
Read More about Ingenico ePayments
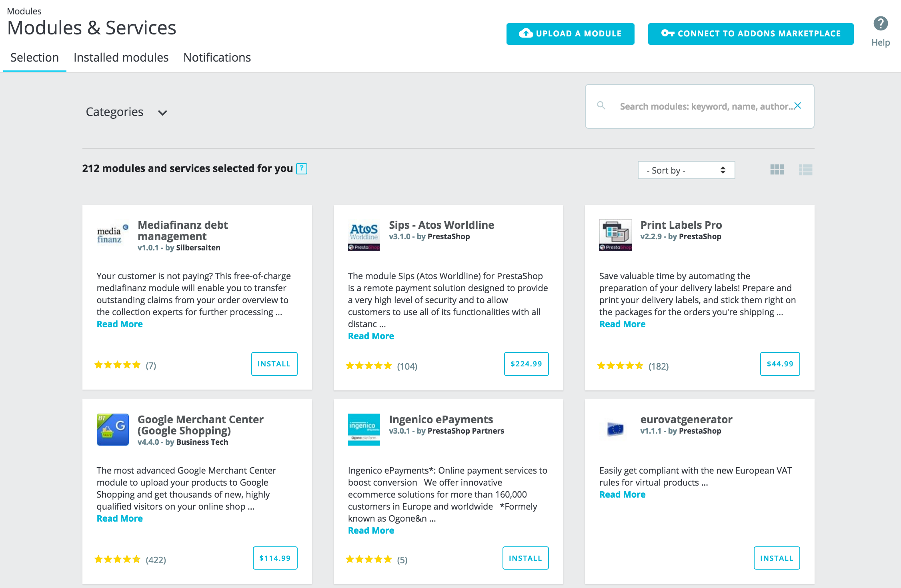[x=371, y=530]
